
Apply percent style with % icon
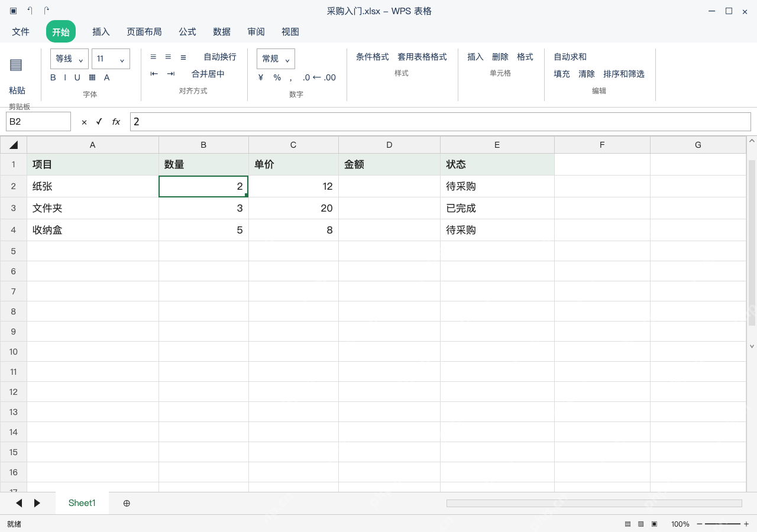(x=277, y=77)
